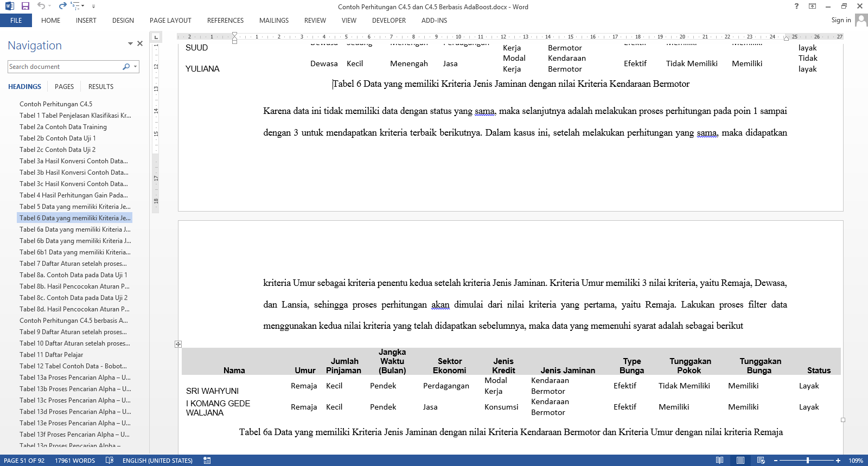Click the zoom slider handle
This screenshot has height=466, width=868.
pyautogui.click(x=808, y=460)
